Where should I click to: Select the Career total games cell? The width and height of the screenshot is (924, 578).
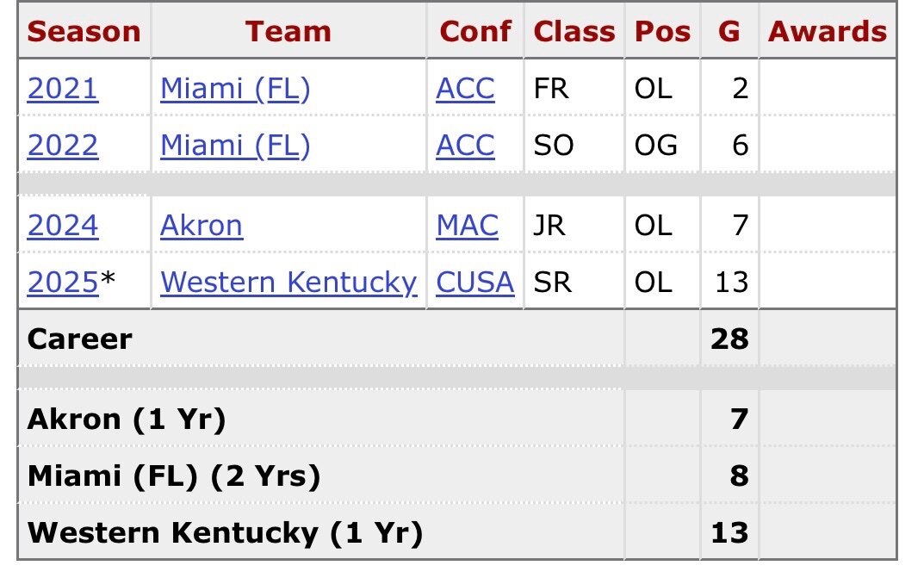pos(729,339)
